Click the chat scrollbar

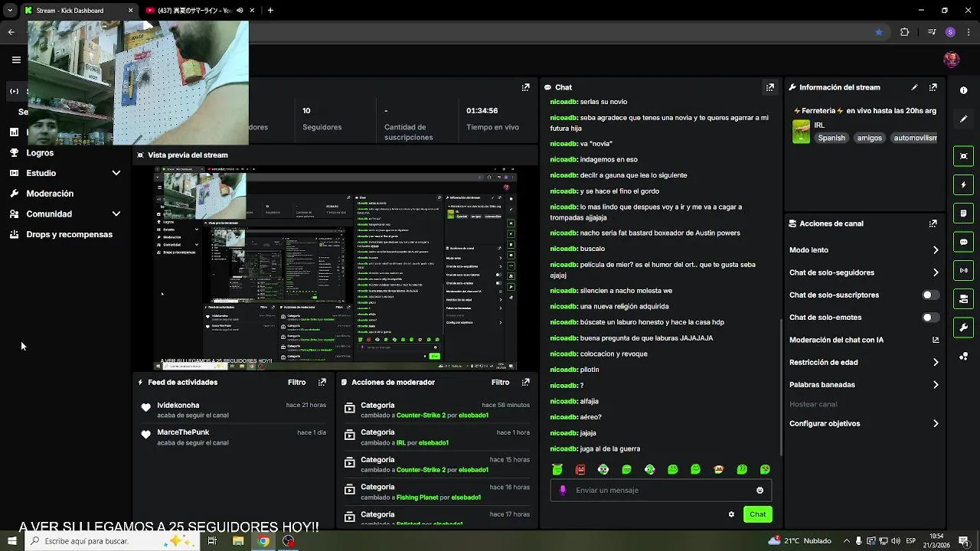coord(780,386)
